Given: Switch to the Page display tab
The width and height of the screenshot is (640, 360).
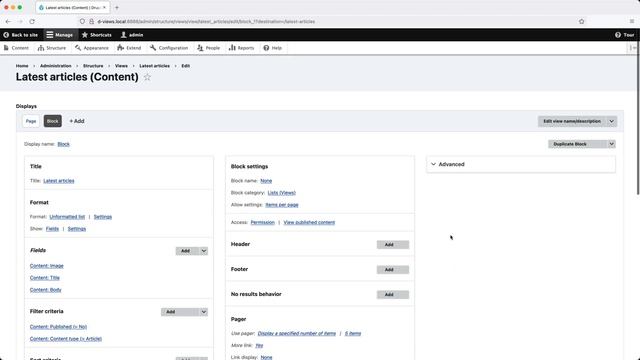Looking at the screenshot, I should click(x=31, y=121).
